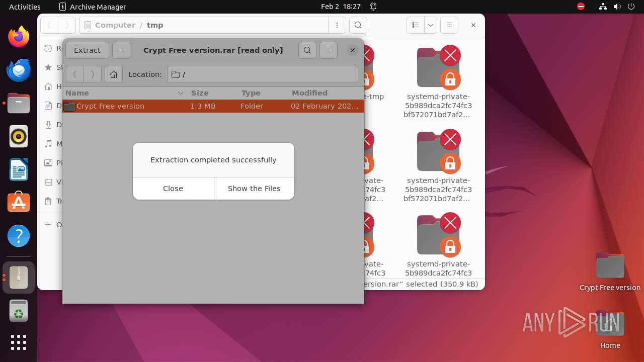Open Ubuntu Software from the dock
This screenshot has height=362, width=644.
19,203
